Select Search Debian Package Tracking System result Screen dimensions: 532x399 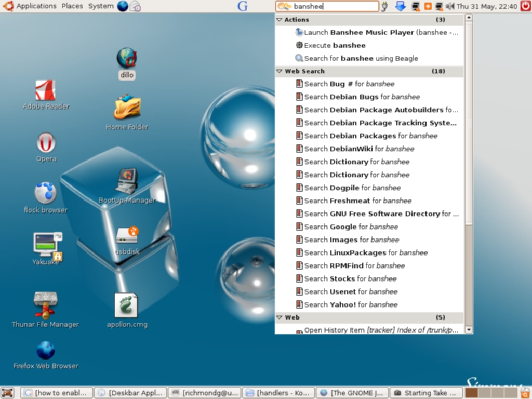tap(369, 123)
